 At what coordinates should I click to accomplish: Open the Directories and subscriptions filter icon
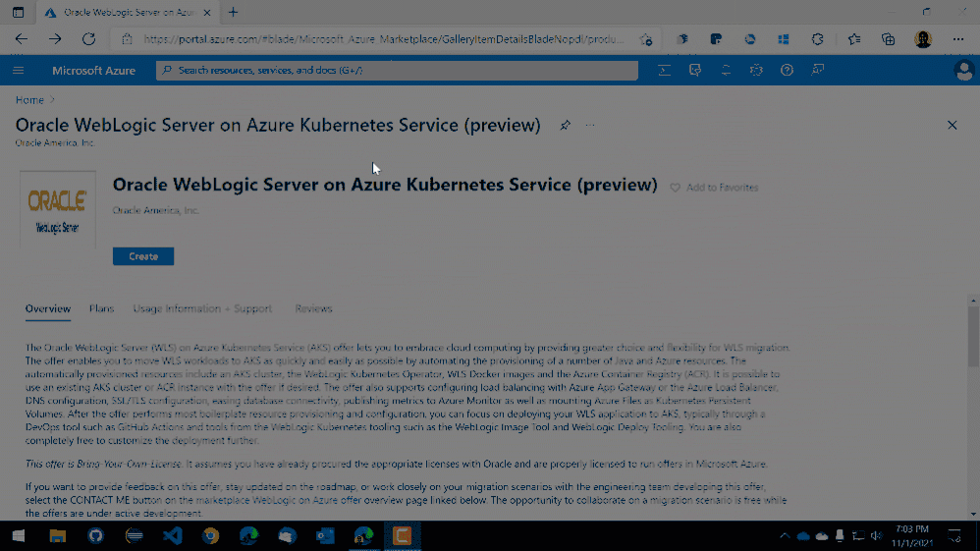(x=695, y=70)
